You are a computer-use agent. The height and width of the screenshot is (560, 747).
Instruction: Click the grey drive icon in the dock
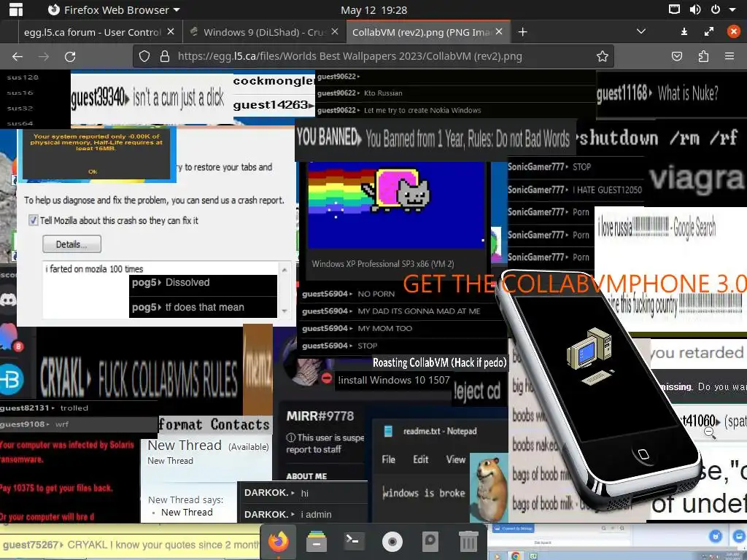(x=430, y=542)
